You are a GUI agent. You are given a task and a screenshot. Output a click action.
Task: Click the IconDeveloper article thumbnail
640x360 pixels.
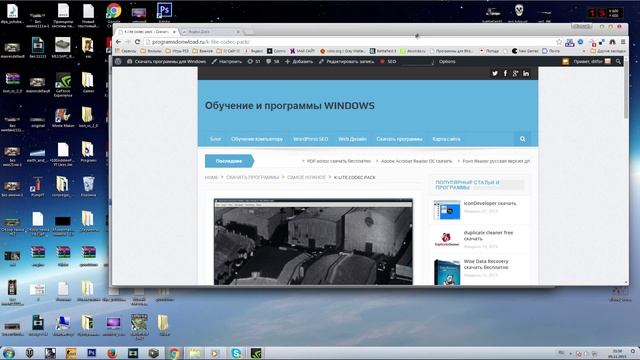click(x=447, y=210)
